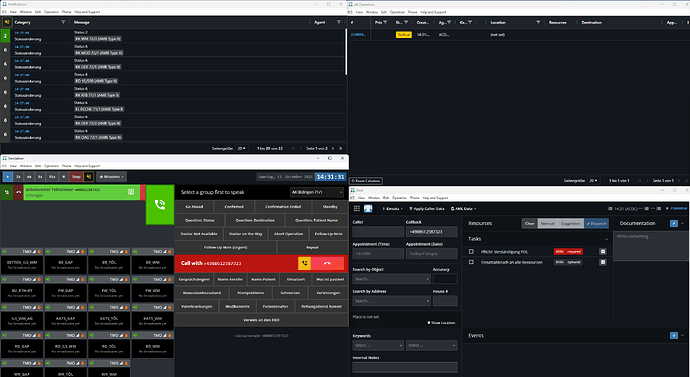Open the Edit menu in Simulation window

click(x=38, y=166)
